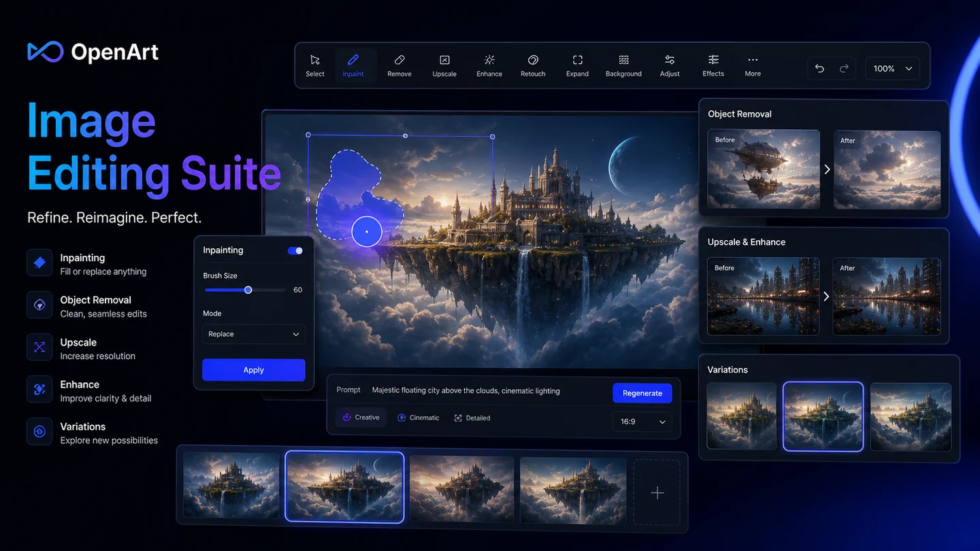Open the Mode dropdown showing Replace
This screenshot has width=980, height=551.
pyautogui.click(x=254, y=334)
